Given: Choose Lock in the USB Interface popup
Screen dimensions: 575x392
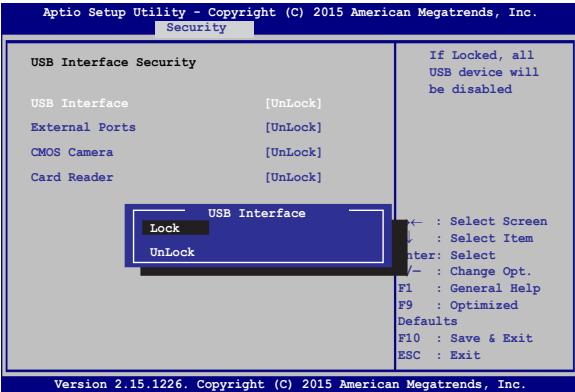Looking at the screenshot, I should (x=175, y=228).
